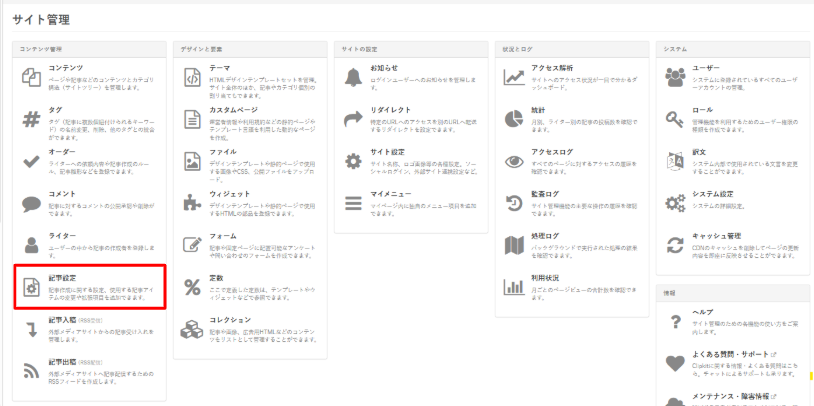814x406 pixels.
Task: Click the 利用状況 bar chart icon
Action: coord(514,287)
